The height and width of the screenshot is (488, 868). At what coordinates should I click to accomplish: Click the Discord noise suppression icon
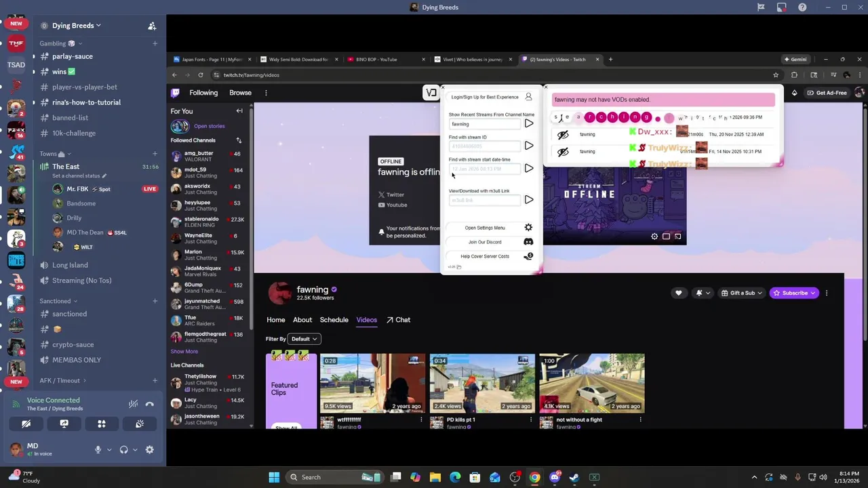pyautogui.click(x=134, y=404)
